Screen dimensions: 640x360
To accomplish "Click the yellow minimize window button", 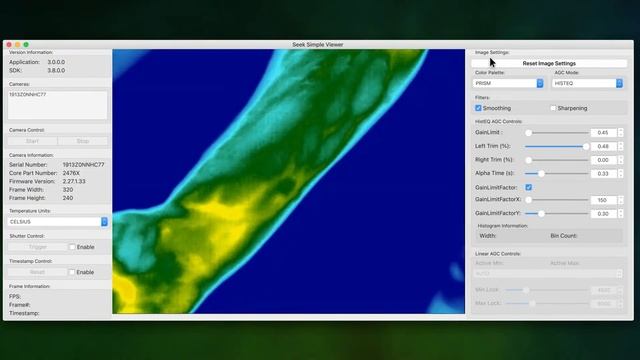I will [x=18, y=44].
